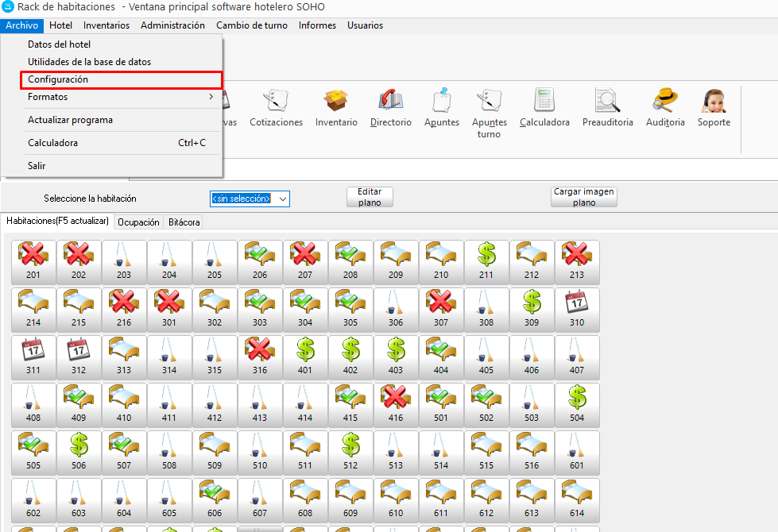This screenshot has width=778, height=532.
Task: Switch to the Bitácora tab
Action: (x=184, y=222)
